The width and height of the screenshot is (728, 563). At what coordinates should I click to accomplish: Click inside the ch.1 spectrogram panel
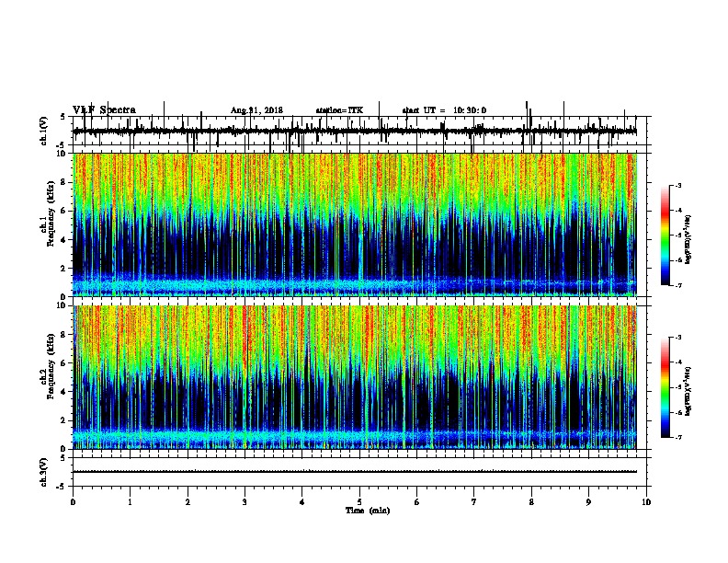point(355,224)
